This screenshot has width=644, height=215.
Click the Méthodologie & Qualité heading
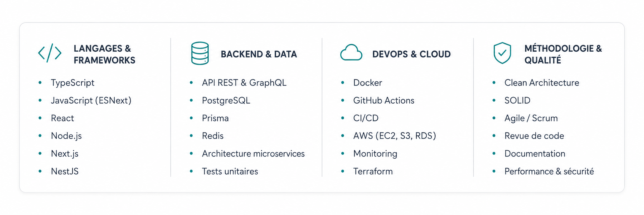click(x=563, y=54)
